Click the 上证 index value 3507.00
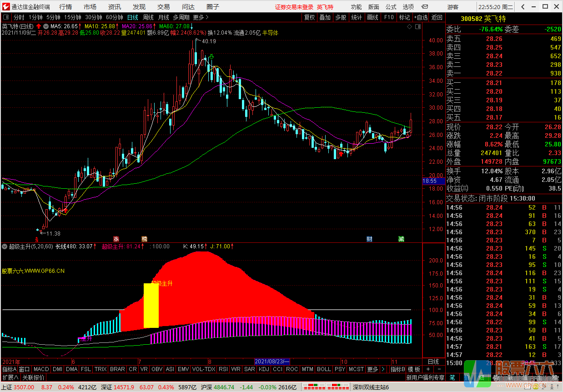Screen dimensions: 563x392 (x=24, y=387)
